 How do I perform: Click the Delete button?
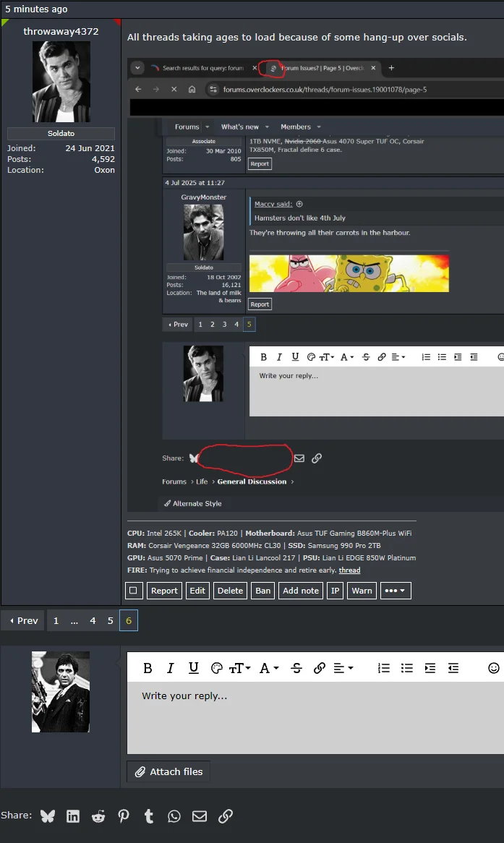230,590
